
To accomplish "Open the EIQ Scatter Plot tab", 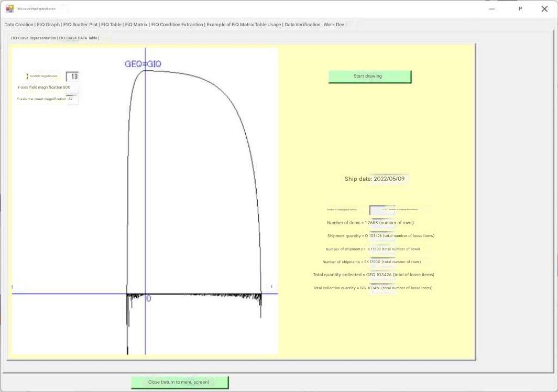I will click(80, 25).
